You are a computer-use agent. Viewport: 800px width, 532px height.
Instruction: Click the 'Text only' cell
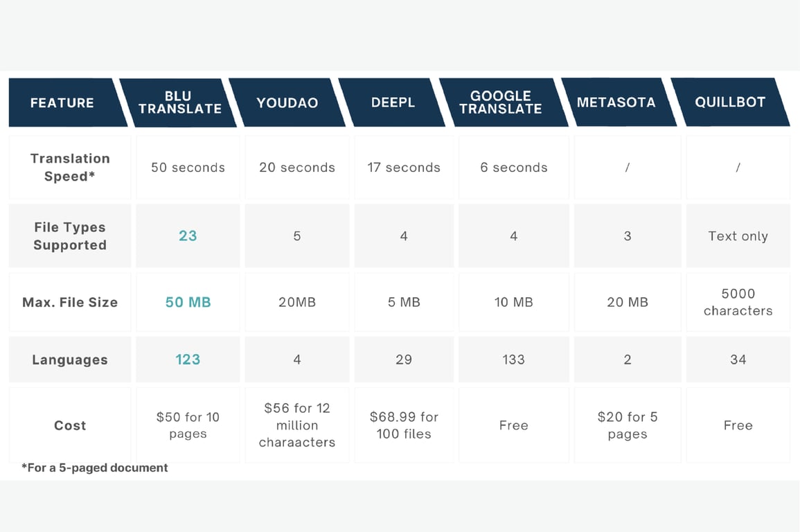click(x=738, y=236)
